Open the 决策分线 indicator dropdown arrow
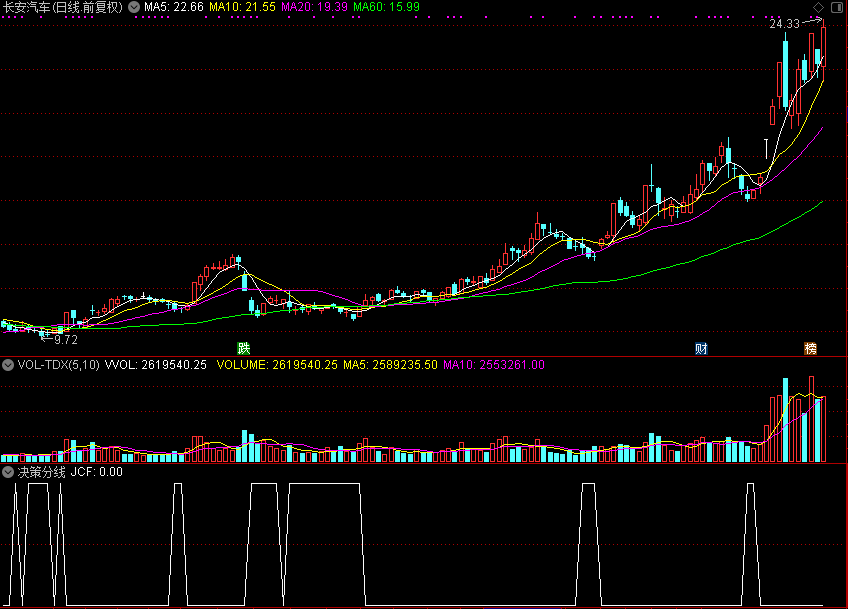 [x=8, y=472]
